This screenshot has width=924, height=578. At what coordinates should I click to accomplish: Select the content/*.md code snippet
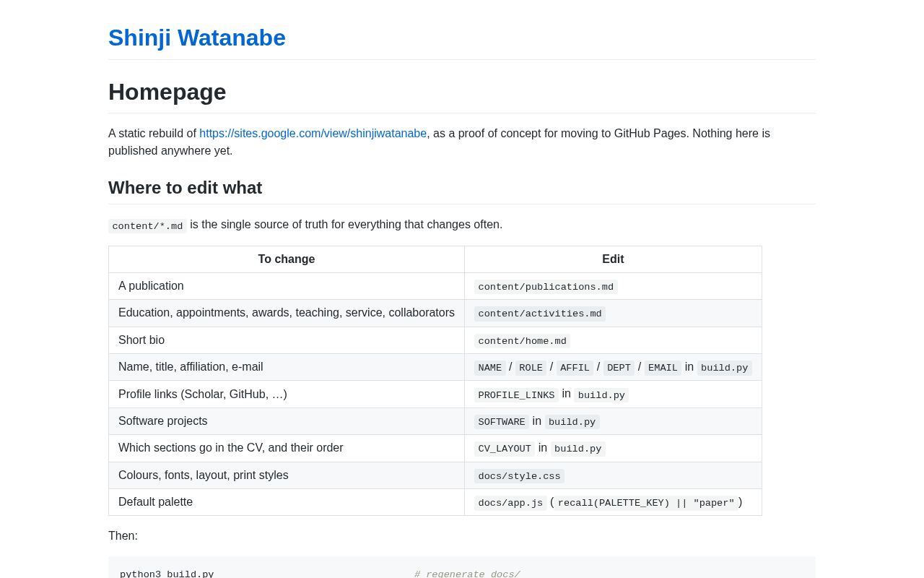pyautogui.click(x=147, y=226)
